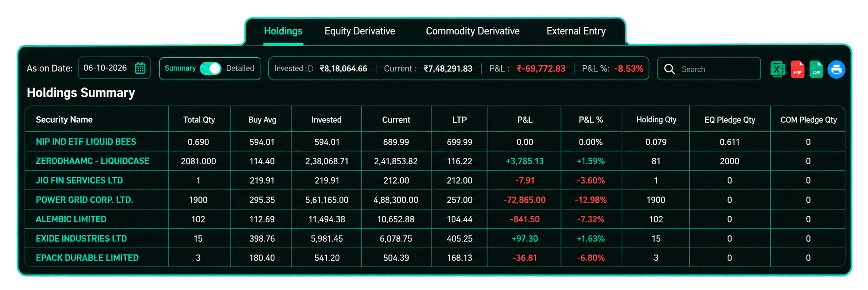Viewport: 868px width, 290px height.
Task: Select the 2000 EQ pledge quantity cell
Action: coord(730,161)
